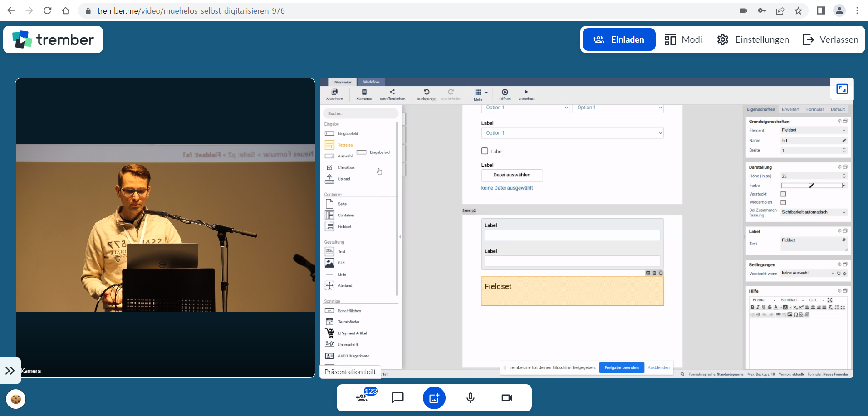Select the Terminfinder element
The height and width of the screenshot is (416, 868).
pos(343,322)
